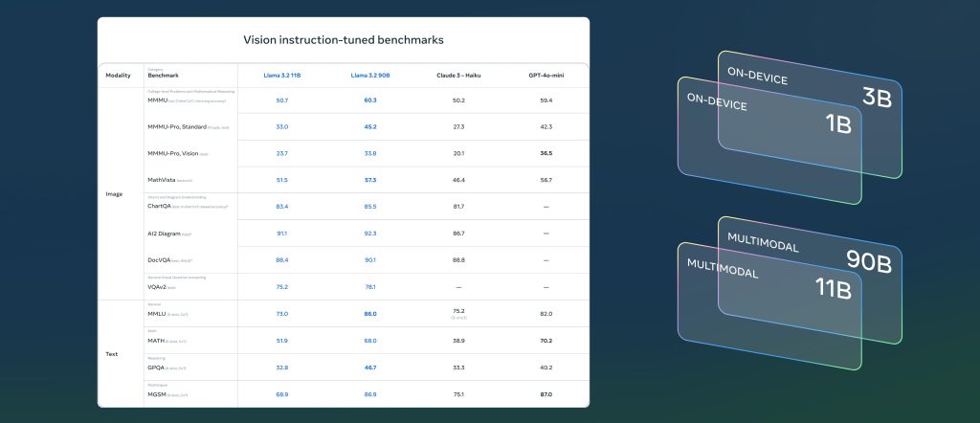Click the "Vision instruction-tuned benchmarks" title

click(x=344, y=40)
